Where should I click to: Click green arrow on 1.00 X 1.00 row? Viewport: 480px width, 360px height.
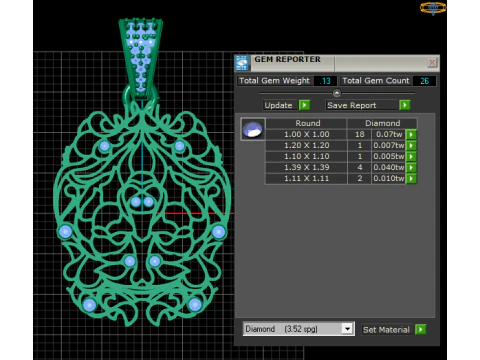tap(411, 134)
